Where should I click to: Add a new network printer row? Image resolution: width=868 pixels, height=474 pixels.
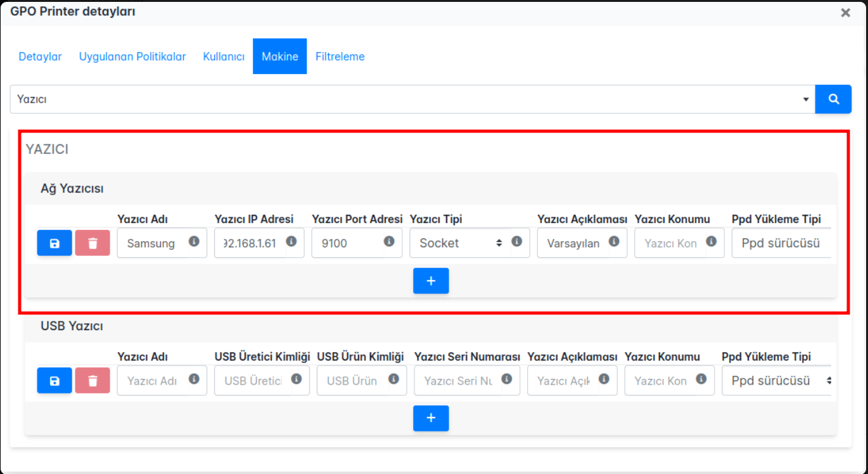(431, 281)
